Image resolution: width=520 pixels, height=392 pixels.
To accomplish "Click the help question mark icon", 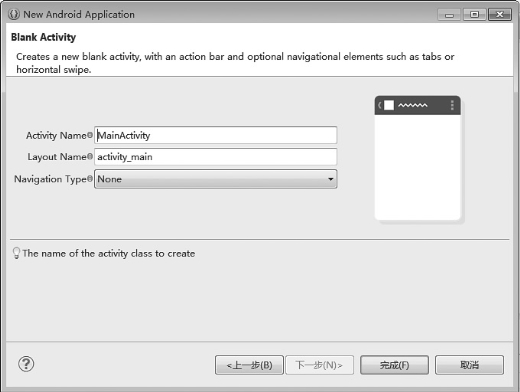I will (26, 364).
